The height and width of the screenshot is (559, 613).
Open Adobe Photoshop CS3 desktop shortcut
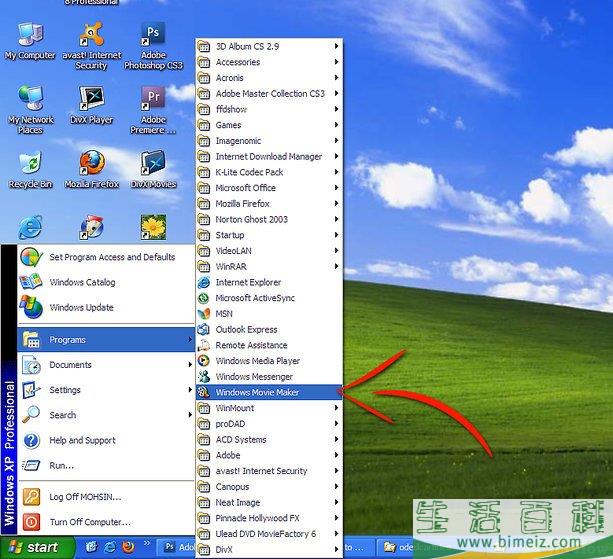tap(153, 46)
